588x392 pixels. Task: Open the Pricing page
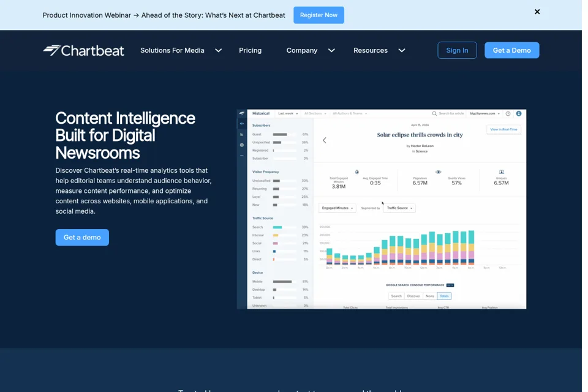(x=250, y=50)
